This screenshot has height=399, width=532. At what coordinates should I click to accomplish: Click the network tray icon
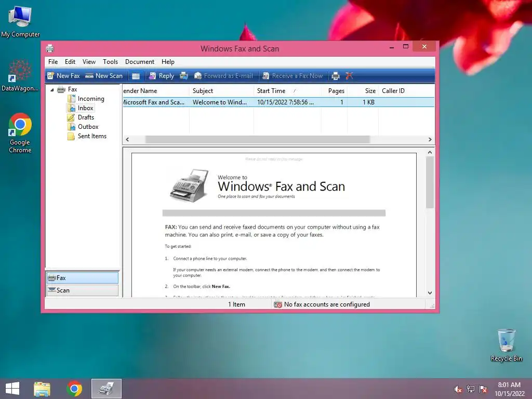[470, 389]
